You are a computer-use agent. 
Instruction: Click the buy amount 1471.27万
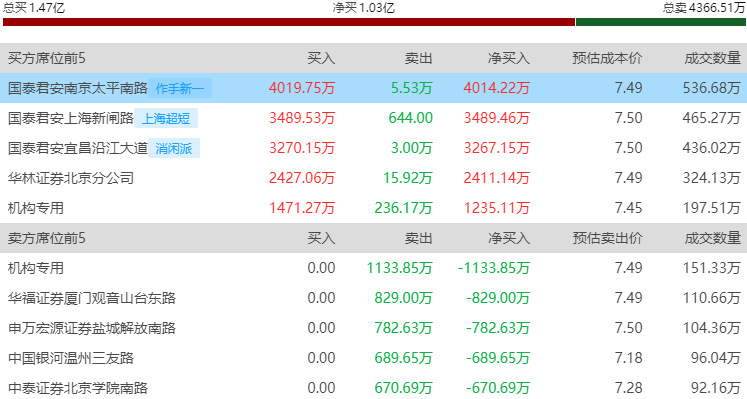click(302, 208)
